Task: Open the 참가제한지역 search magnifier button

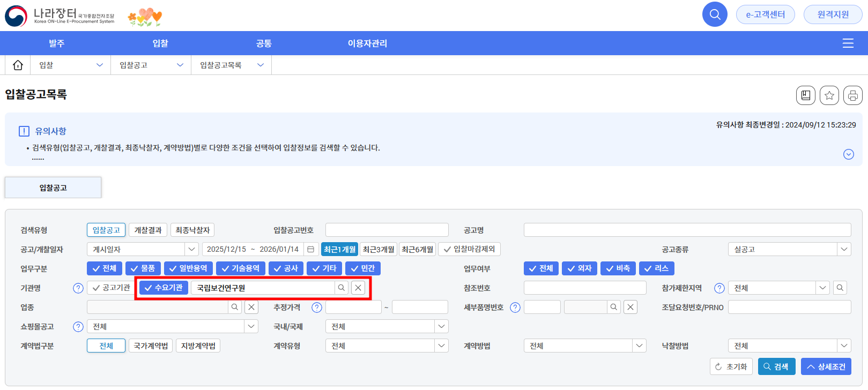Action: [840, 288]
